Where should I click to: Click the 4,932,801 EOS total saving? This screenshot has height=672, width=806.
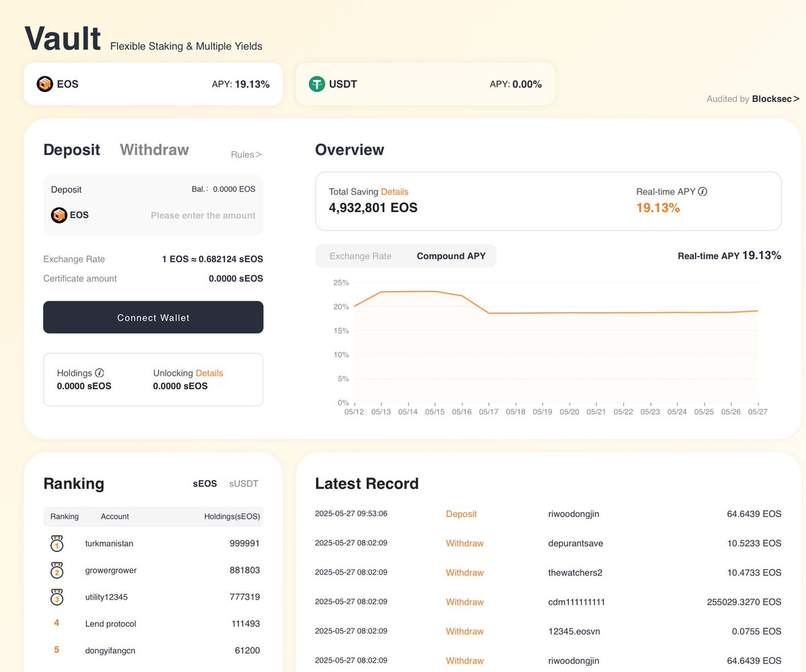click(373, 207)
